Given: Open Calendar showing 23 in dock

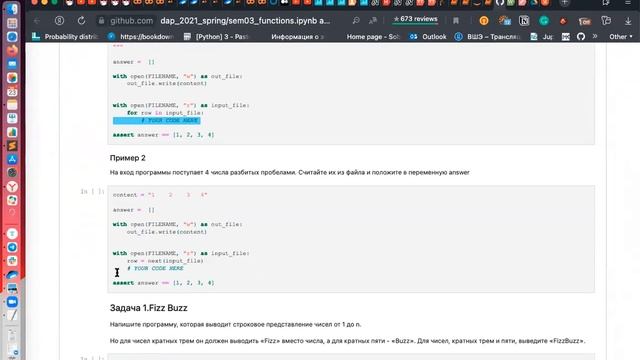Looking at the screenshot, I should (12, 91).
